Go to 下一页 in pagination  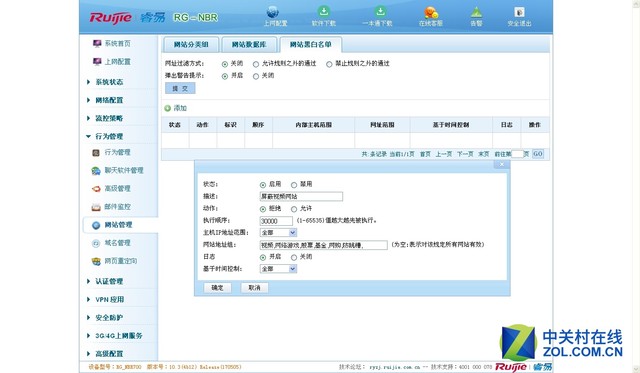click(465, 154)
